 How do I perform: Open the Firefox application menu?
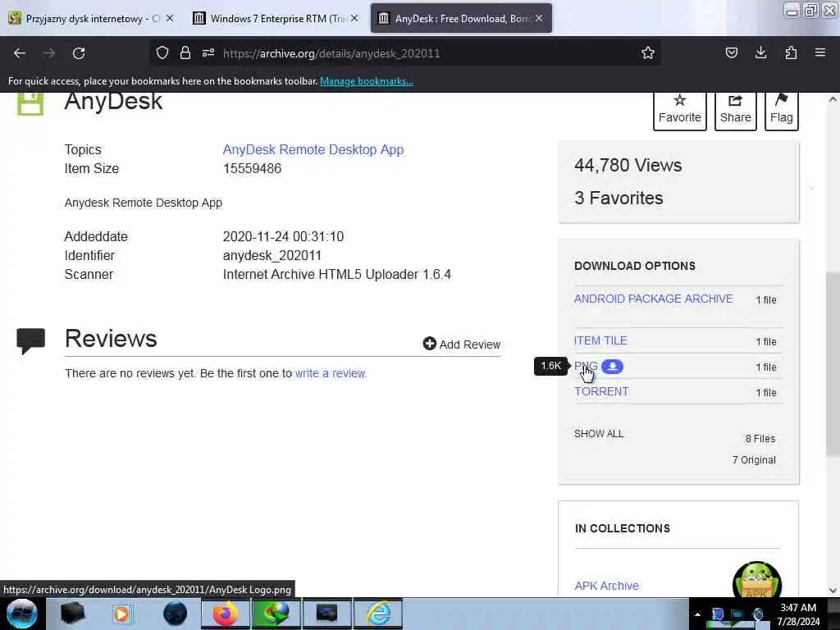tap(820, 52)
